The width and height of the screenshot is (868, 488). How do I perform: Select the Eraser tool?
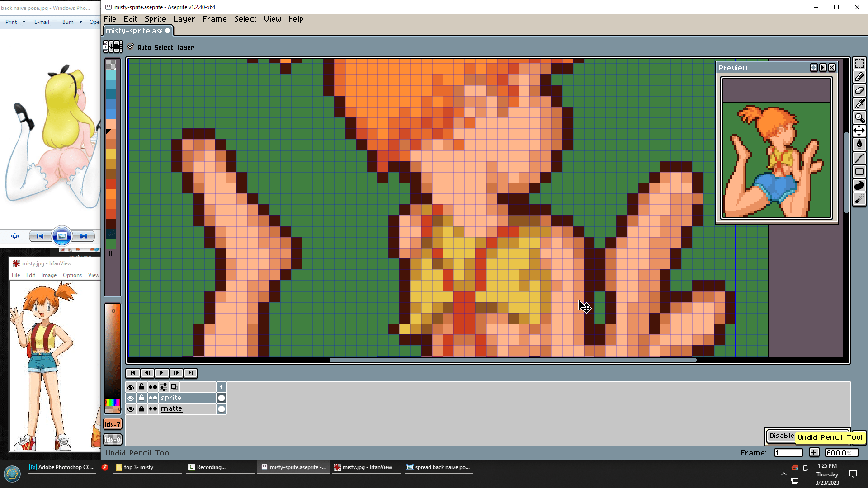[x=859, y=90]
